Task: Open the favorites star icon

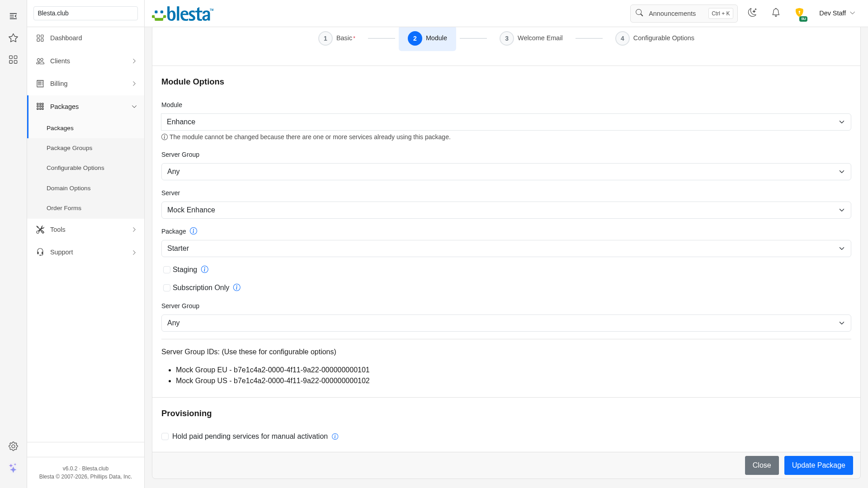Action: click(x=13, y=38)
